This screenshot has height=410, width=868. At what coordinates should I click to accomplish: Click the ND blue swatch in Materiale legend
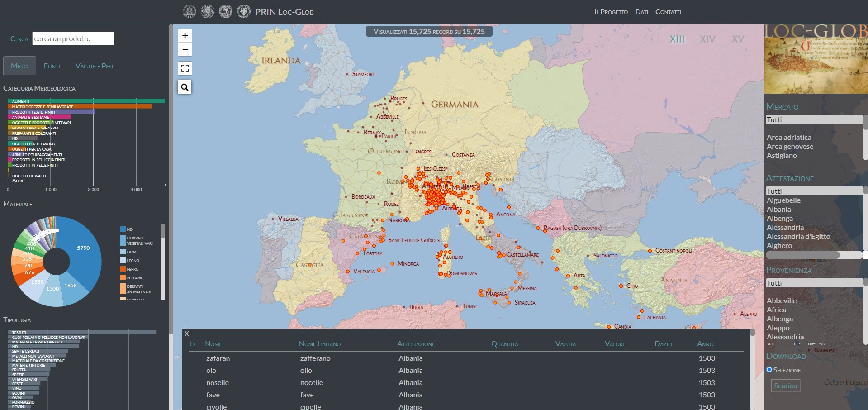(x=123, y=229)
